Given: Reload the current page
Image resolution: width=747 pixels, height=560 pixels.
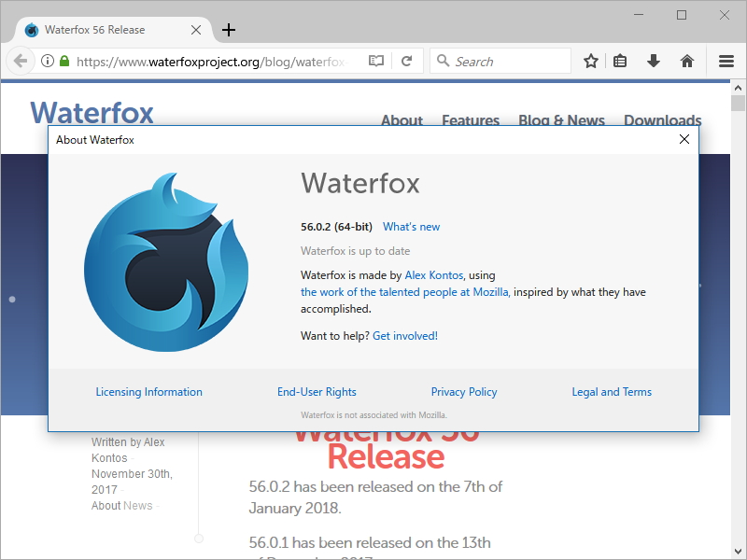Looking at the screenshot, I should point(408,61).
